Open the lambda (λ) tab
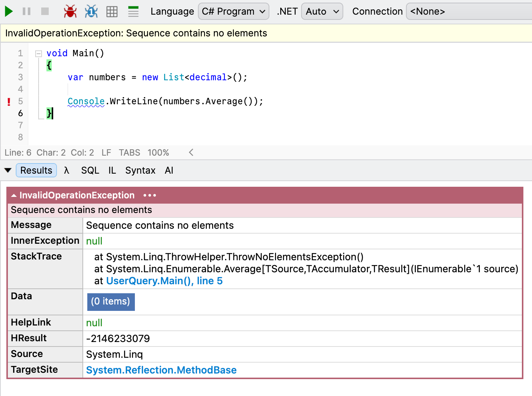This screenshot has height=396, width=532. tap(67, 170)
